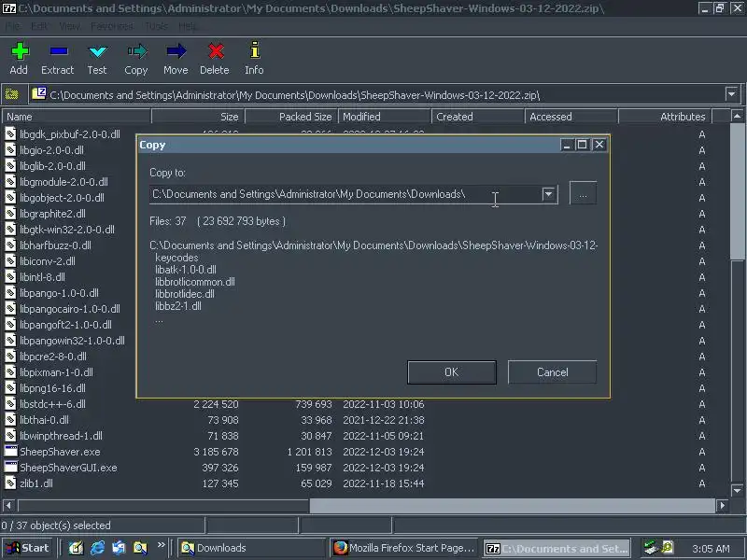Cancel the Copy dialog

point(552,371)
